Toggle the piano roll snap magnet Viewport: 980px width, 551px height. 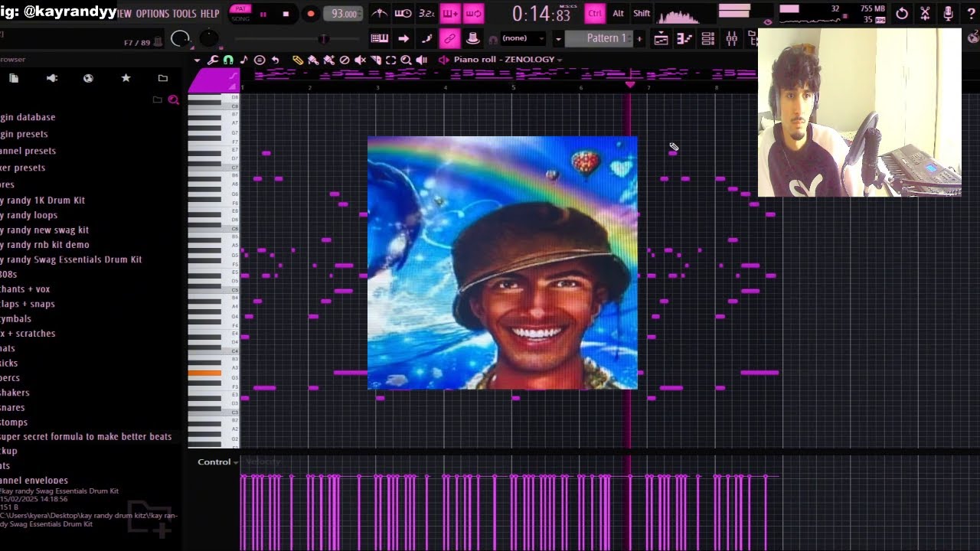[x=228, y=60]
